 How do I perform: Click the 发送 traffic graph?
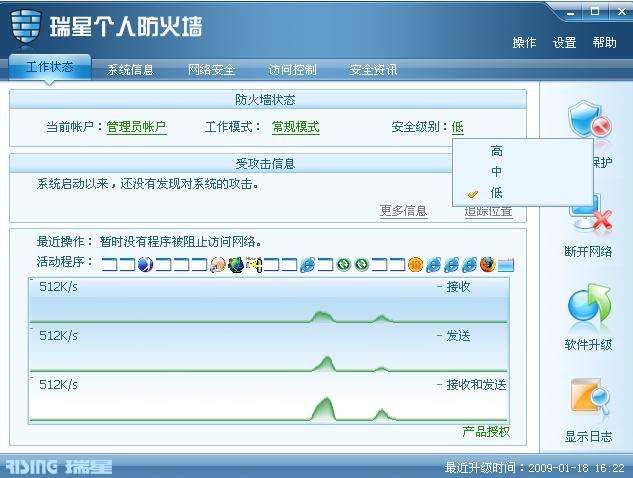pyautogui.click(x=268, y=350)
